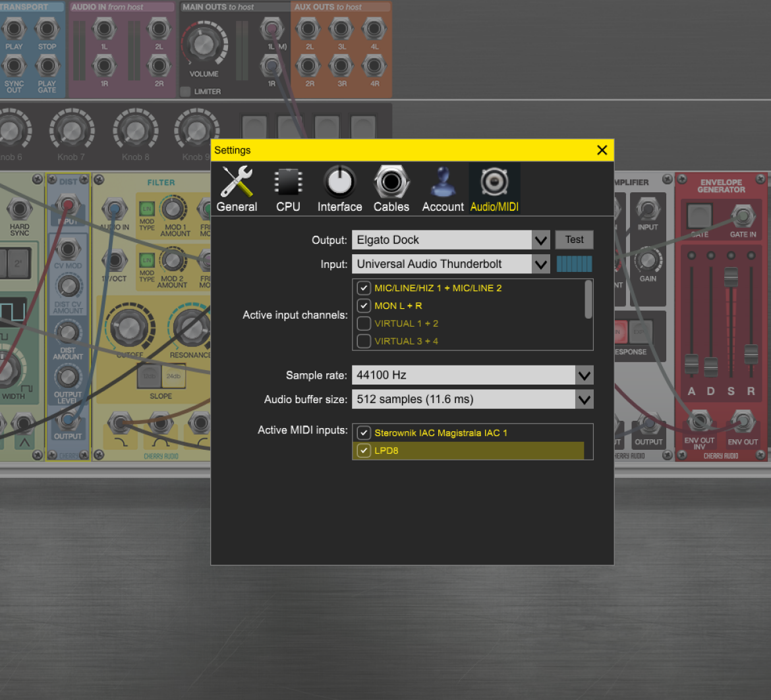Expand the Sample rate dropdown arrow
This screenshot has width=771, height=700.
(585, 375)
